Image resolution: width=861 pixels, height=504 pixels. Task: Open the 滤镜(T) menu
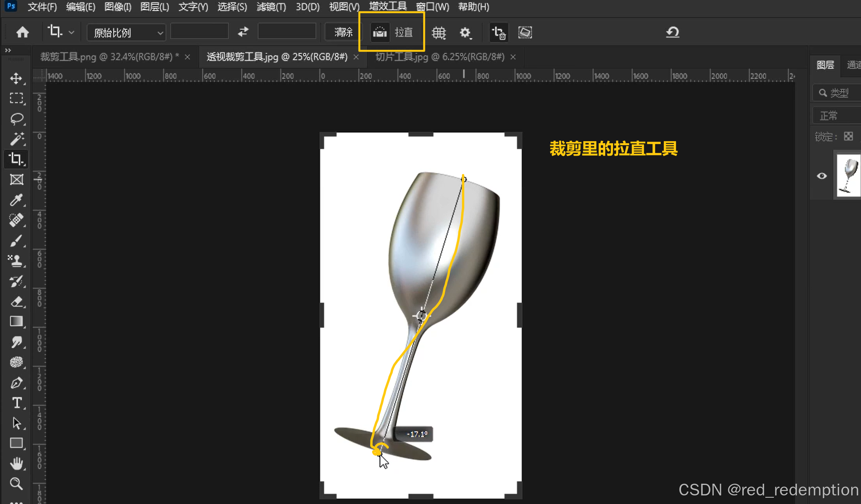click(x=271, y=7)
